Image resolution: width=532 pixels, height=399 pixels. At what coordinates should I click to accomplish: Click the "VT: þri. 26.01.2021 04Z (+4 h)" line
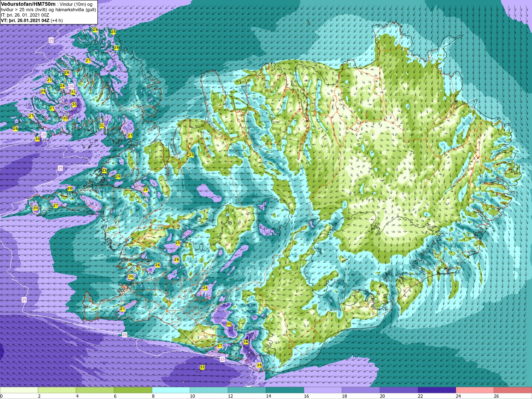[32, 20]
